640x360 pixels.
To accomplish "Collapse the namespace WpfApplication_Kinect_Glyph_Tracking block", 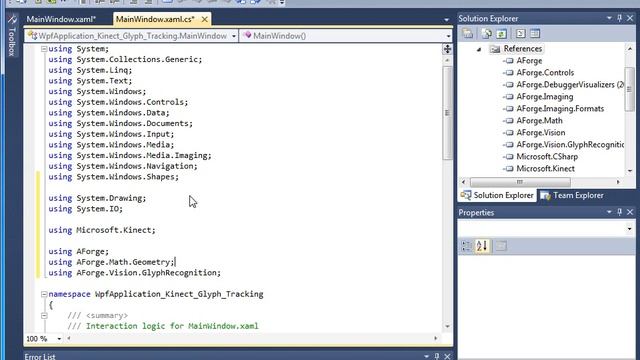I will tap(44, 294).
